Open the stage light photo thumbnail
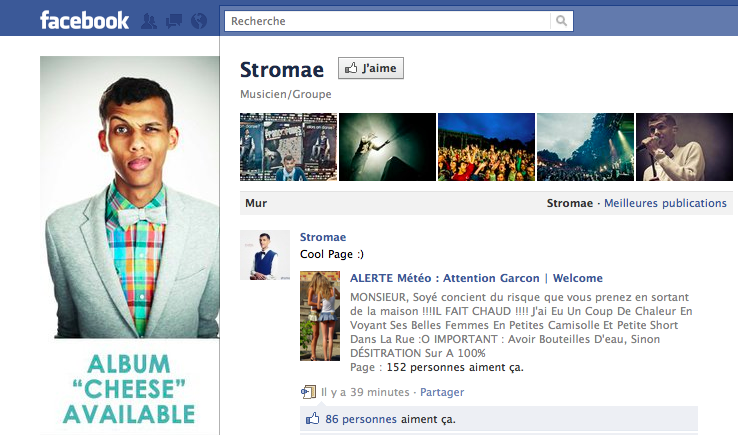The image size is (738, 435). click(387, 147)
